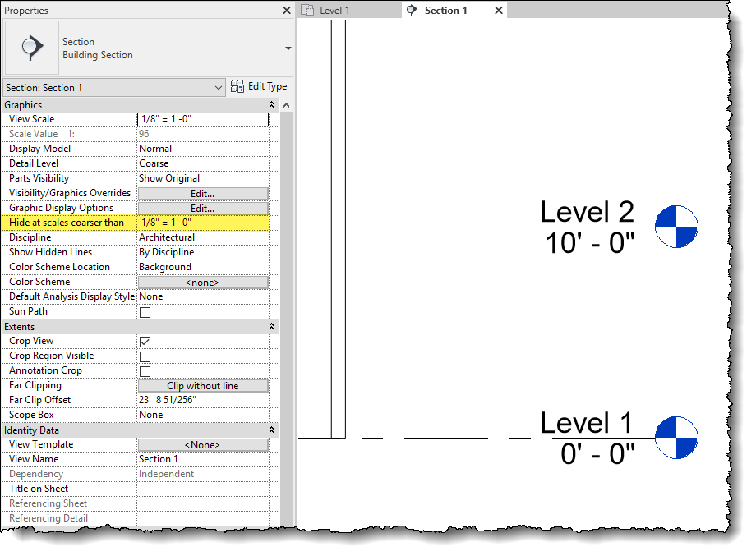Click the Level 1 level head symbol
Image resolution: width=756 pixels, height=556 pixels.
click(675, 438)
